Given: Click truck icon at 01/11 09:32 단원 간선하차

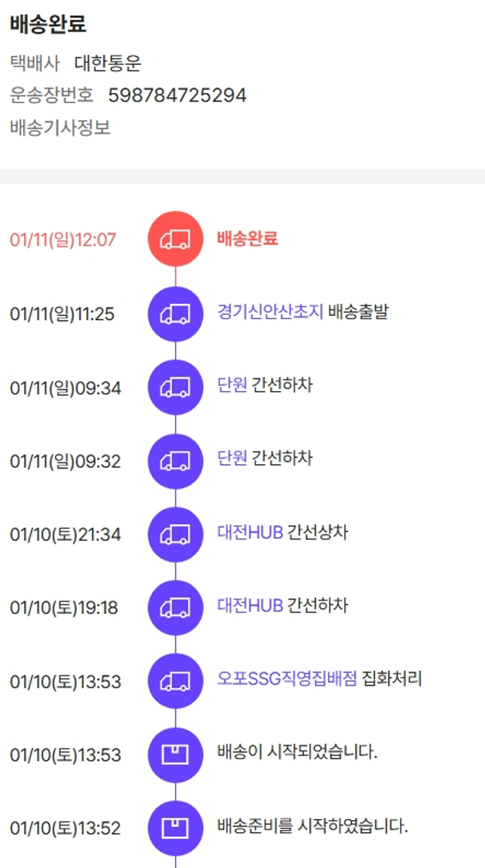Looking at the screenshot, I should pos(175,461).
